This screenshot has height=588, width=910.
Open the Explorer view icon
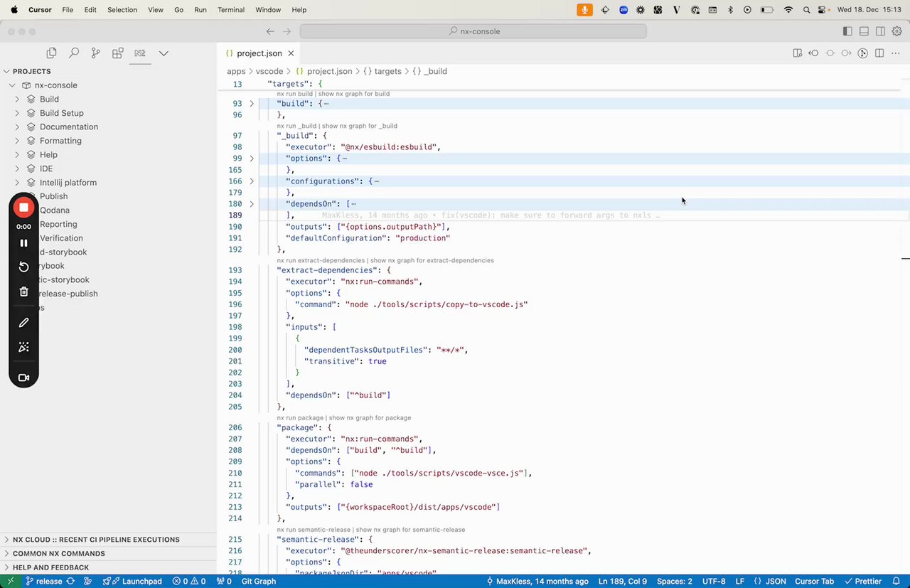(51, 53)
